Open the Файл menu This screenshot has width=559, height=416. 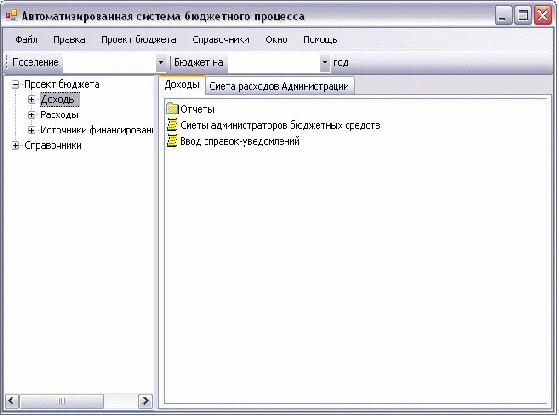tap(26, 40)
